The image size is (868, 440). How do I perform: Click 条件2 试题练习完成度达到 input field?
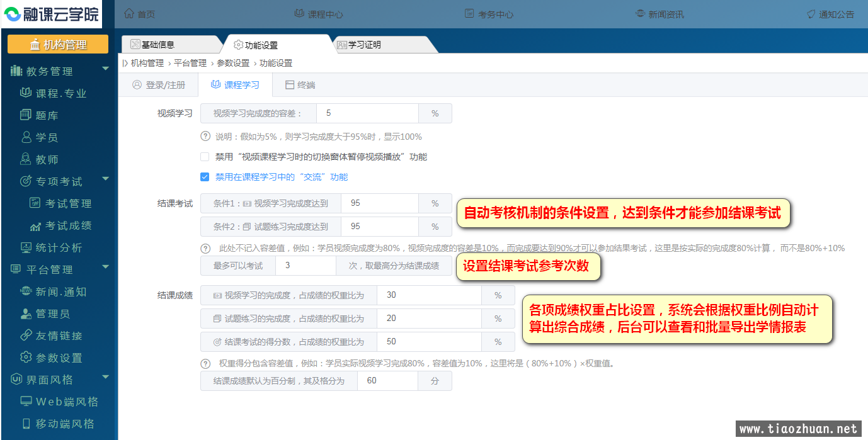pyautogui.click(x=380, y=226)
